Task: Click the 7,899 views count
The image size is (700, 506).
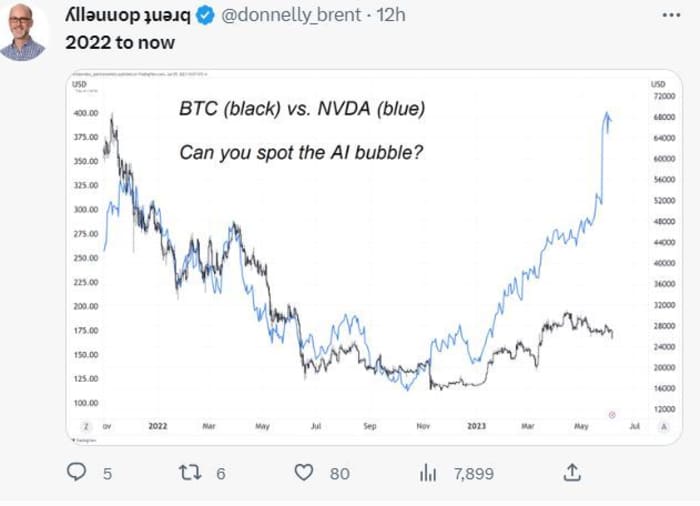Action: (x=474, y=474)
